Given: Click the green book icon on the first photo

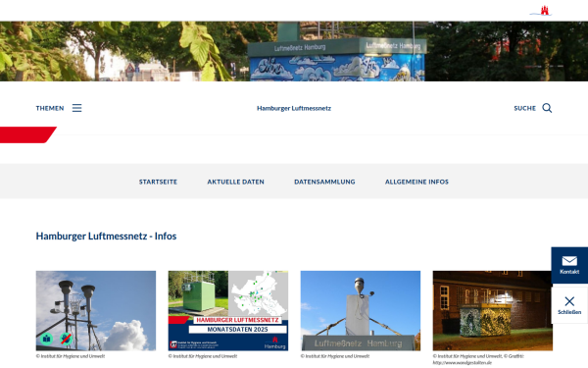Looking at the screenshot, I should click(46, 339).
